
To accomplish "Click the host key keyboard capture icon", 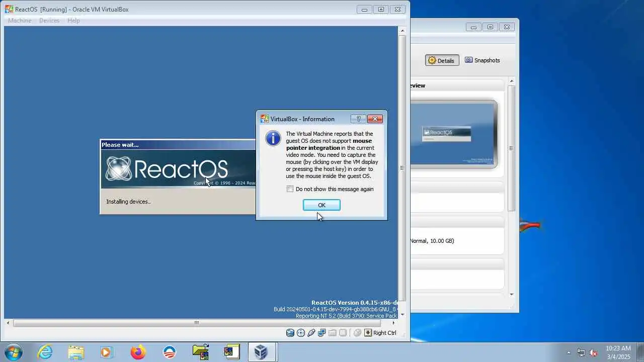I will coord(368,333).
